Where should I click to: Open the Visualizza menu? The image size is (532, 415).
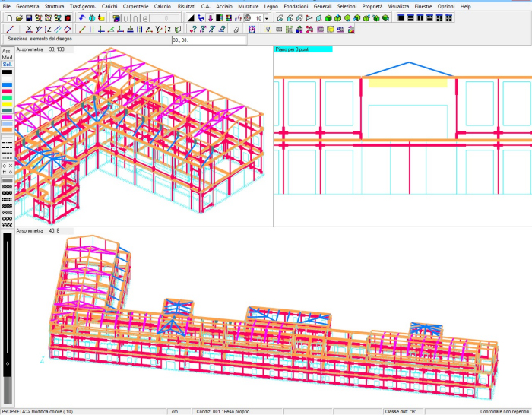(x=398, y=6)
